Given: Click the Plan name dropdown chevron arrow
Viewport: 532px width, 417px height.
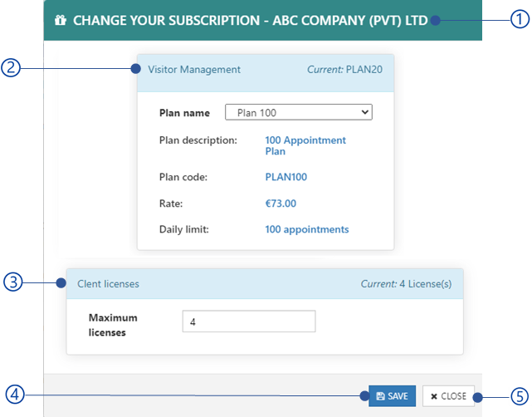Looking at the screenshot, I should click(364, 111).
